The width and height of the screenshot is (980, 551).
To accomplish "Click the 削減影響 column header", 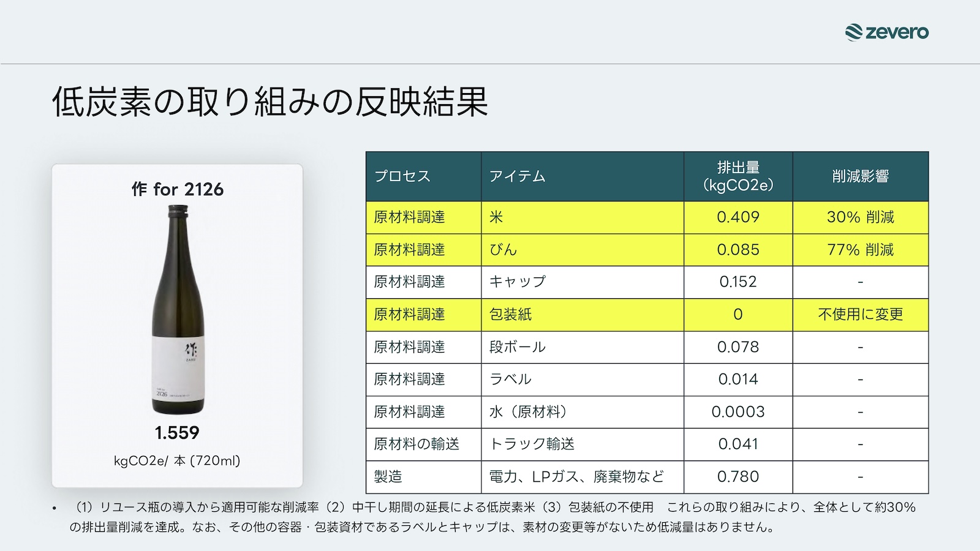I will pos(860,176).
